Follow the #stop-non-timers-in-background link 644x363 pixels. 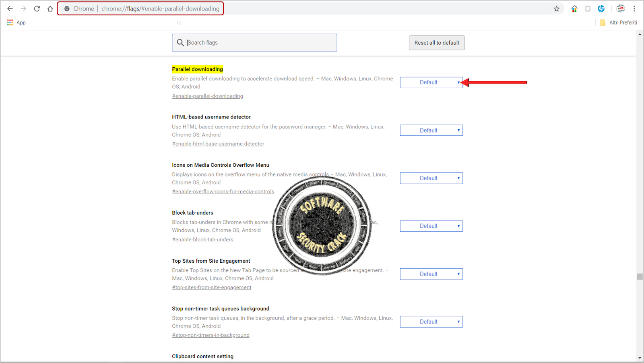pos(211,335)
